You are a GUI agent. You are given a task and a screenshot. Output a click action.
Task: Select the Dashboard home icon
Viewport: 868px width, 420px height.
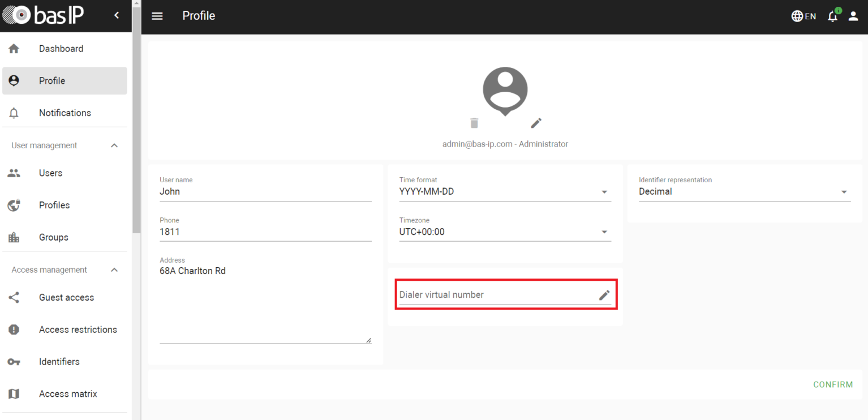click(x=14, y=48)
